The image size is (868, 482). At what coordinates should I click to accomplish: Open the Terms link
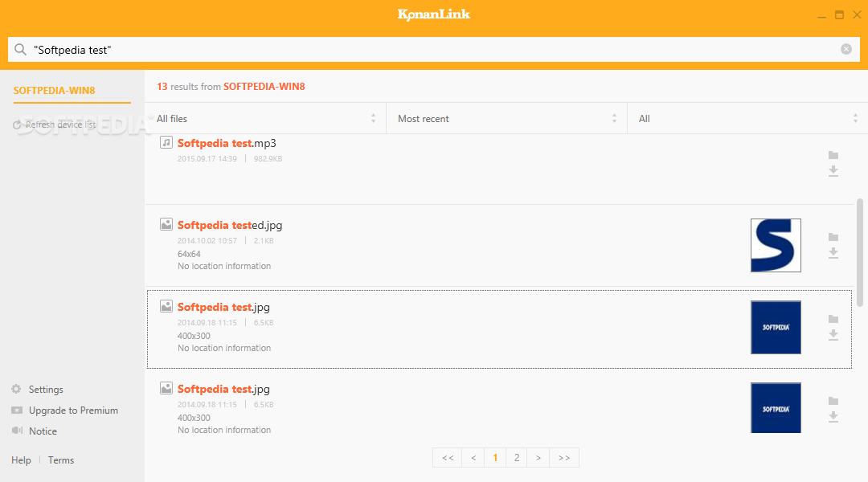(61, 460)
